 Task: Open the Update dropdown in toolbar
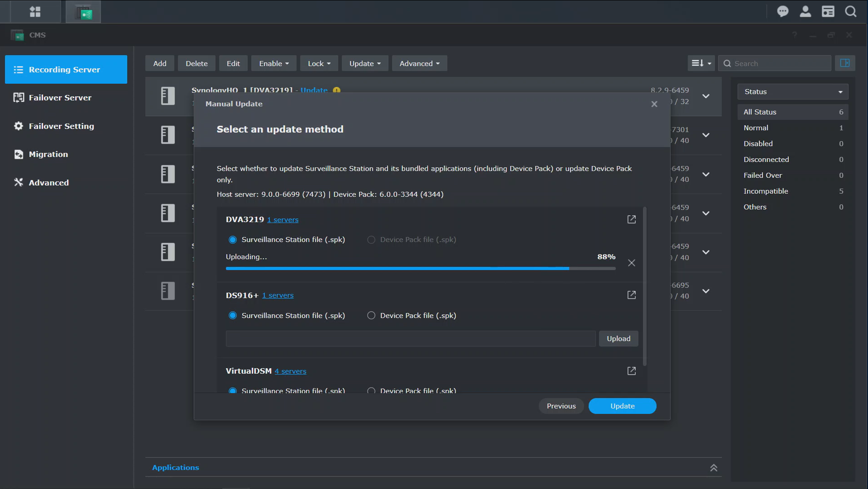click(x=364, y=63)
